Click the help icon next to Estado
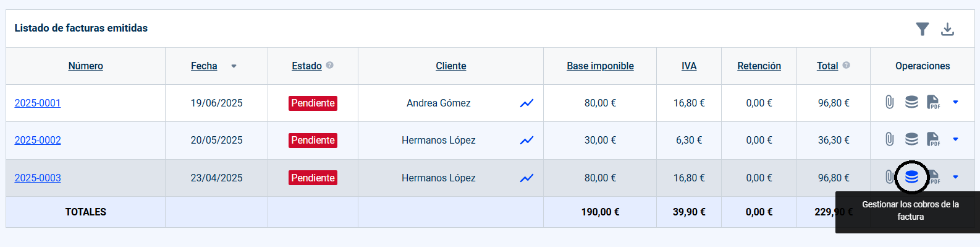Image resolution: width=980 pixels, height=247 pixels. (x=329, y=65)
